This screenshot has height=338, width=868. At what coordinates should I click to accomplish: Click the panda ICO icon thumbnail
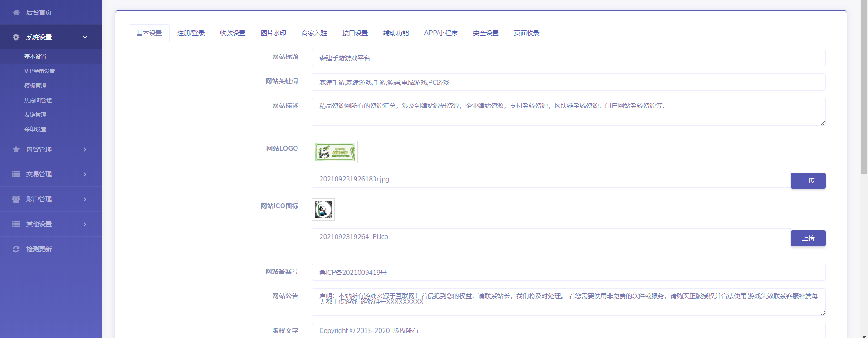coord(323,210)
